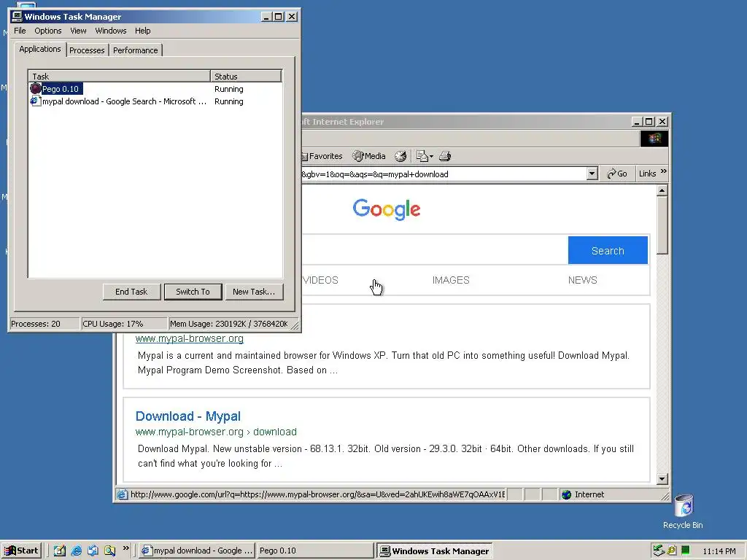Click the Task Manager title bar icon

(x=18, y=16)
